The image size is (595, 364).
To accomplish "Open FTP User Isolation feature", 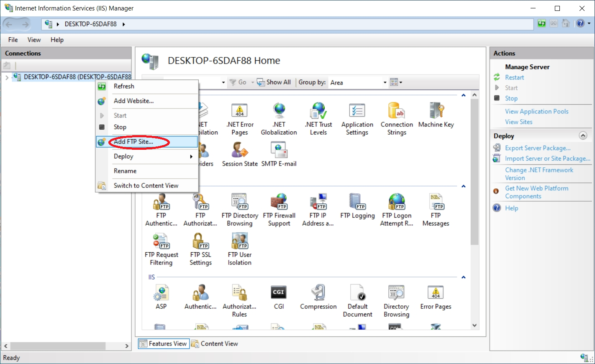I will [240, 249].
